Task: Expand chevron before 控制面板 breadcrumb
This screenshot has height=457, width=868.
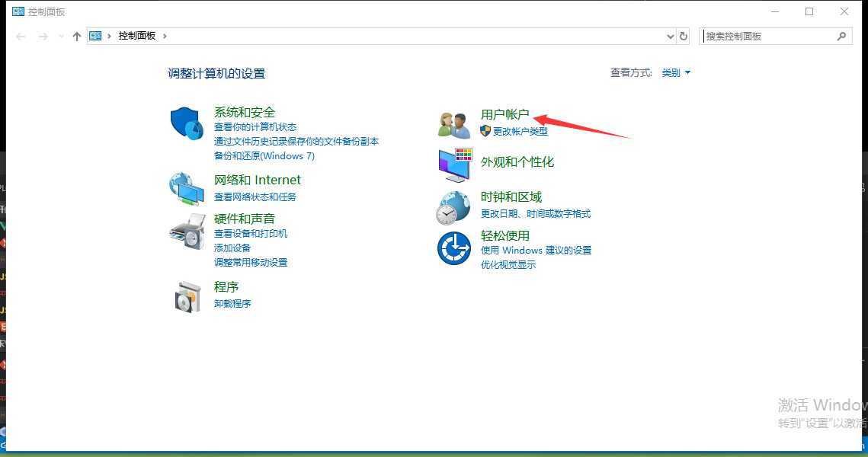Action: (x=109, y=36)
